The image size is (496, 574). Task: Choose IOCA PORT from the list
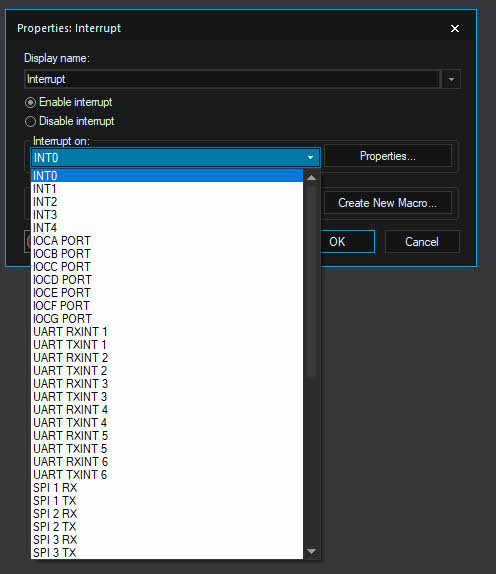[167, 241]
